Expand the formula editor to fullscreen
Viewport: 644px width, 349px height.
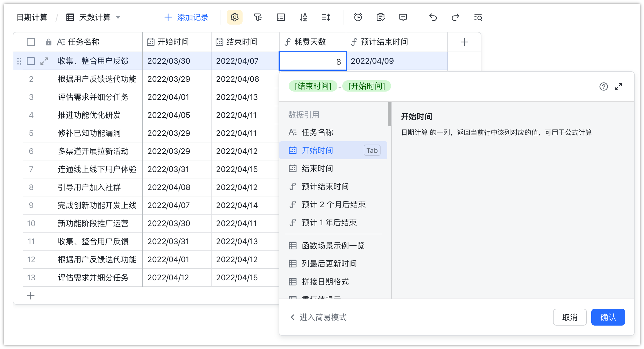[618, 87]
